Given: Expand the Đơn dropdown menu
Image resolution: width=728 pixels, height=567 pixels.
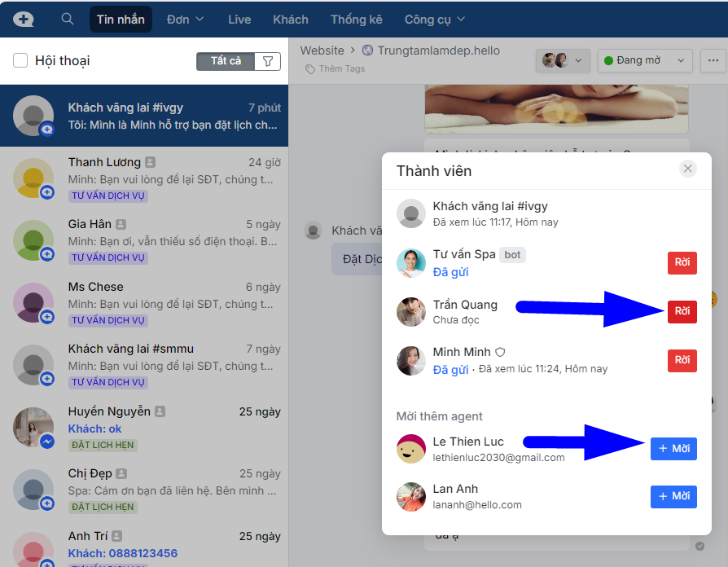Looking at the screenshot, I should click(x=185, y=20).
